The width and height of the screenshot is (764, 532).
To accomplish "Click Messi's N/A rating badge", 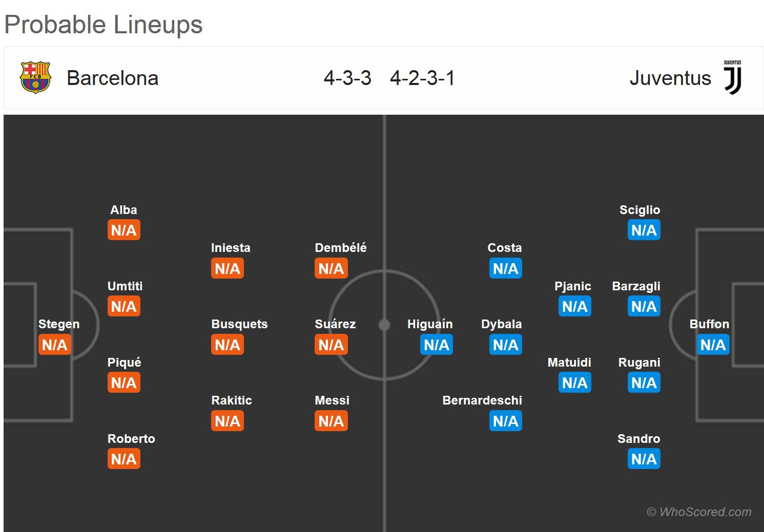I will 331,421.
